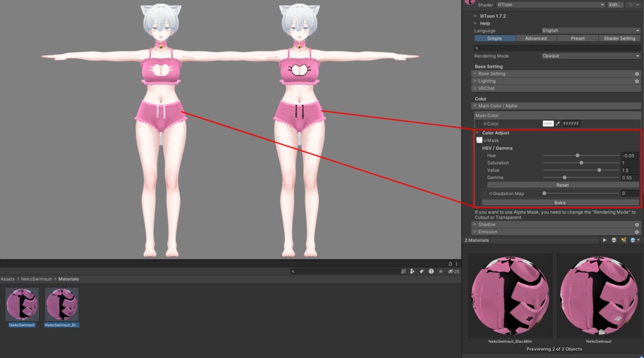The width and height of the screenshot is (644, 358).
Task: Click the Project panel search field
Action: click(345, 271)
